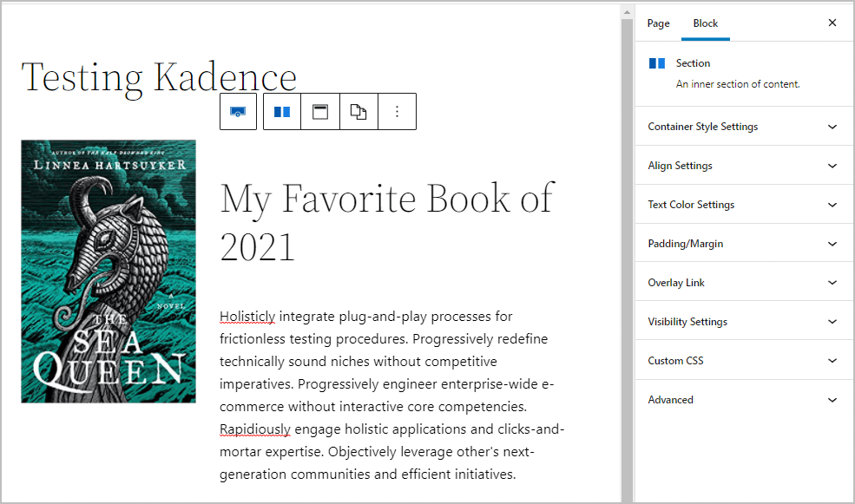Click the copy/paste styles toolbar icon
855x504 pixels.
click(358, 112)
